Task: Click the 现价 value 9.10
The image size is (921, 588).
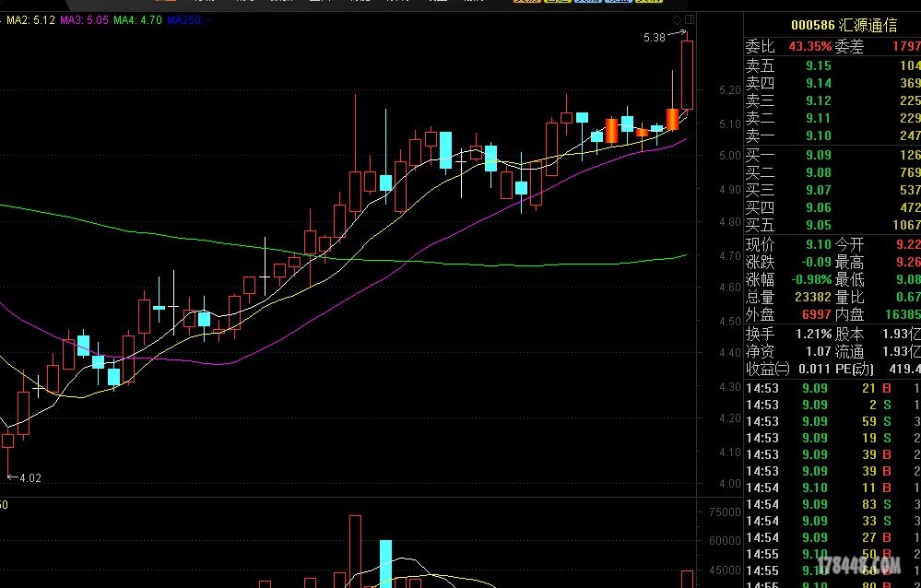Action: pyautogui.click(x=819, y=244)
